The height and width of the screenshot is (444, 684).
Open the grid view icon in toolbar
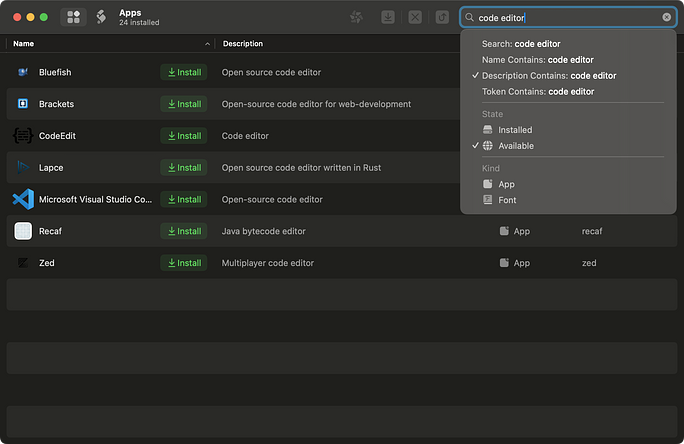coord(73,17)
